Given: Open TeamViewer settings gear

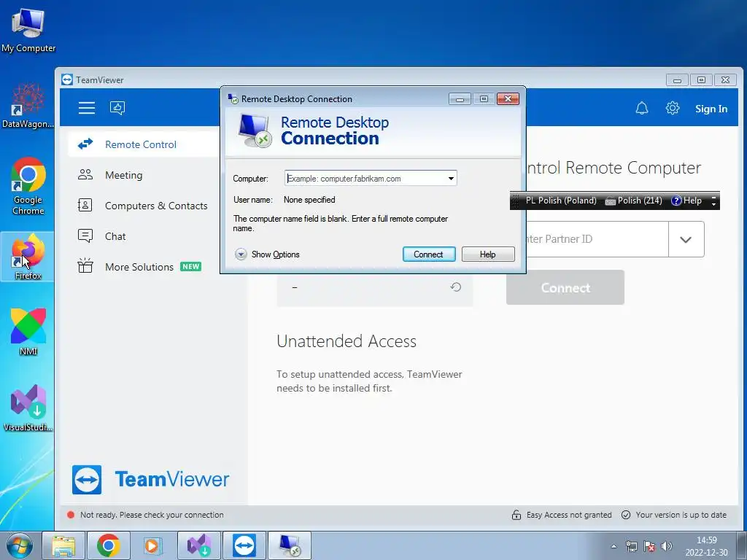Looking at the screenshot, I should click(x=672, y=108).
